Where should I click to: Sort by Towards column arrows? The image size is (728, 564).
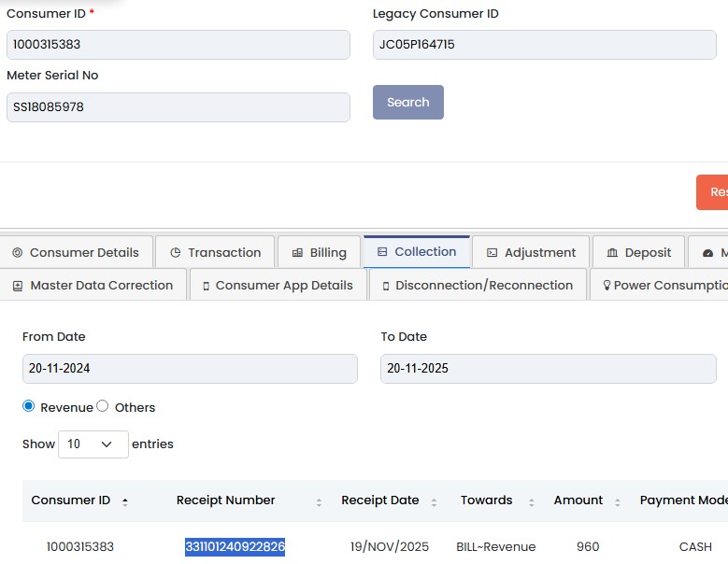coord(531,501)
